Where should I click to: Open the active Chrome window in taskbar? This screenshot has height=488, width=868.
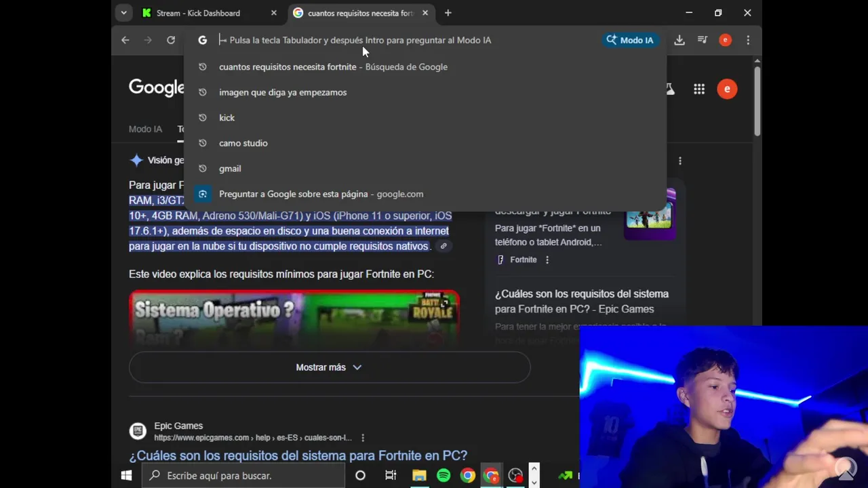[491, 476]
